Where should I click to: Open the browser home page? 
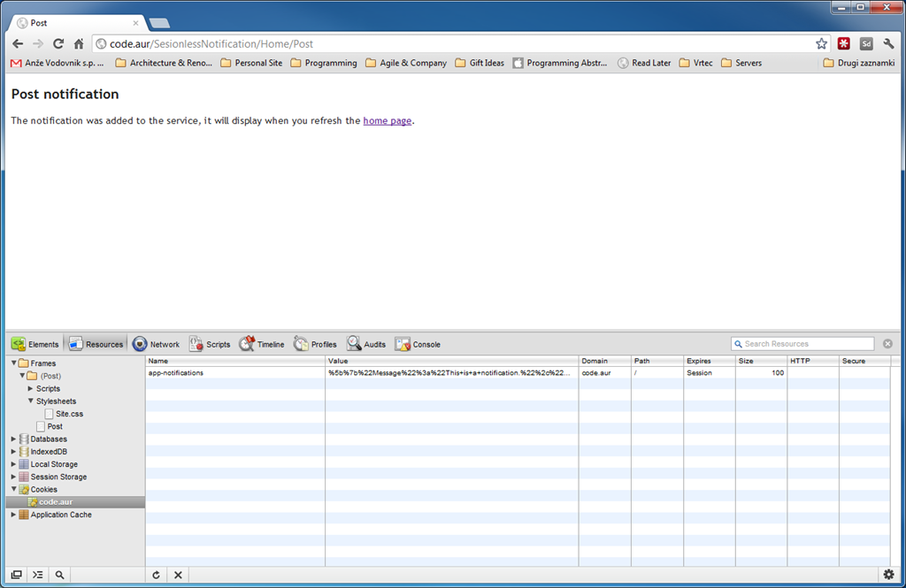(x=79, y=44)
